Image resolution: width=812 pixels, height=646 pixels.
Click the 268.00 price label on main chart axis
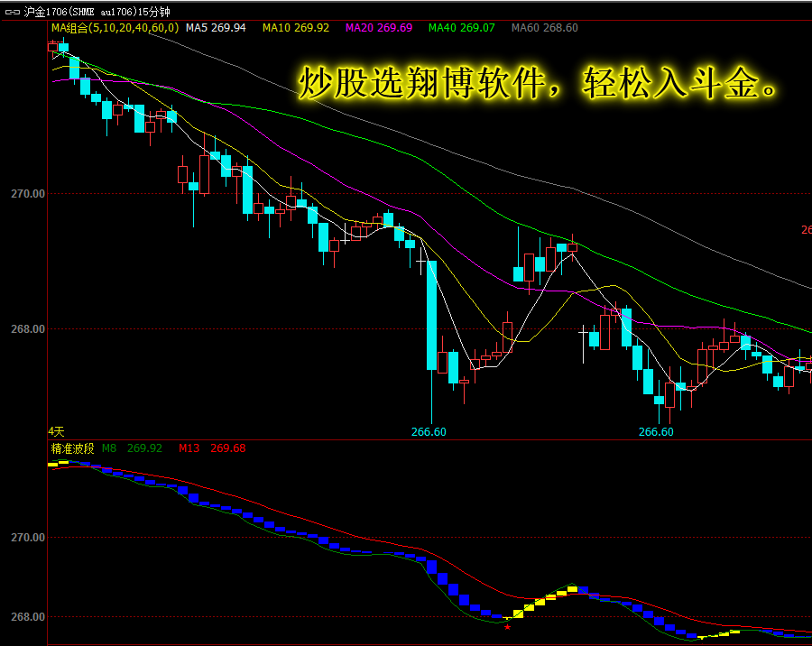[28, 329]
